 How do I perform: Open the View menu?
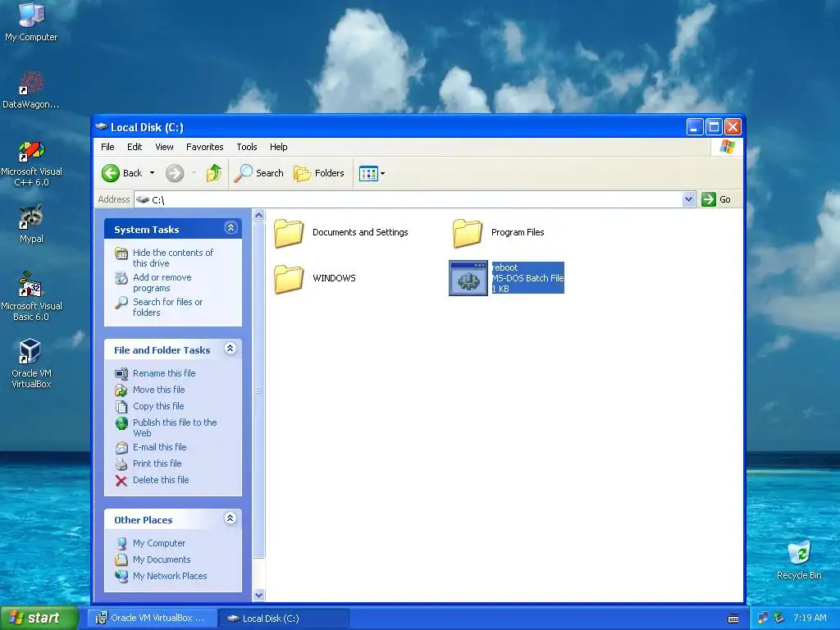(x=164, y=147)
